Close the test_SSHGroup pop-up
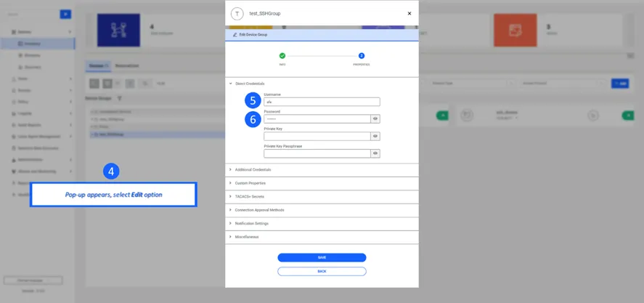The image size is (644, 303). click(409, 14)
